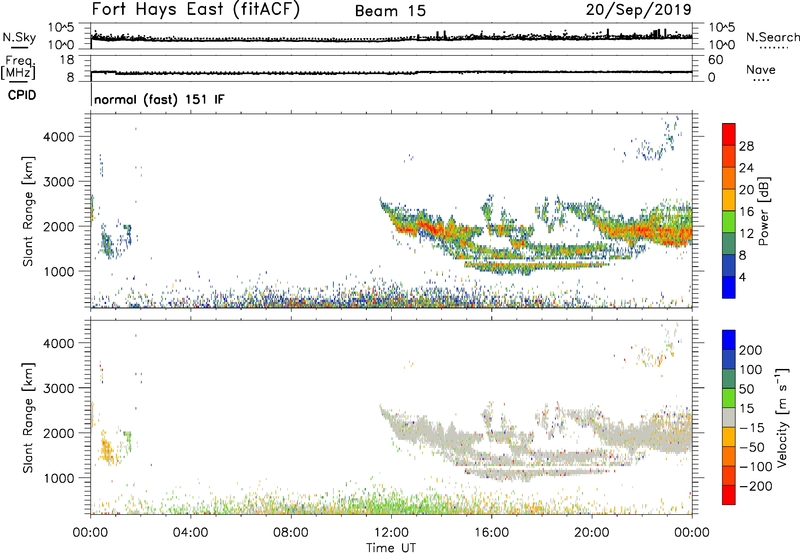Select the 'Freq. [MHz]' axis label
The width and height of the screenshot is (800, 554).
(18, 67)
